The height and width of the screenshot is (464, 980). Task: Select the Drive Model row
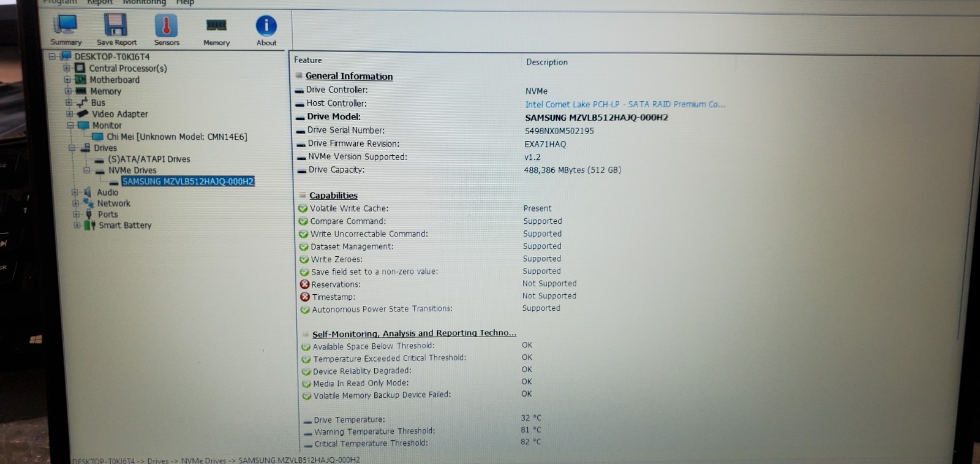(482, 117)
